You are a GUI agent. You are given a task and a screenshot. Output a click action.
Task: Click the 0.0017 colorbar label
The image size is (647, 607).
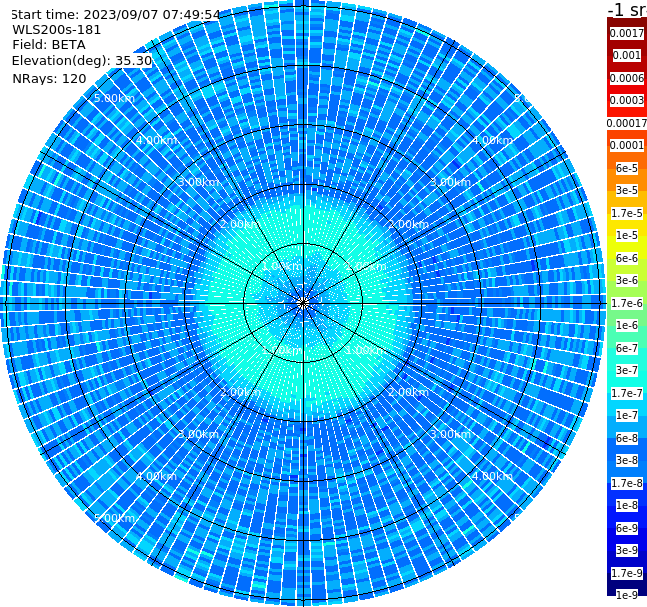pos(627,33)
